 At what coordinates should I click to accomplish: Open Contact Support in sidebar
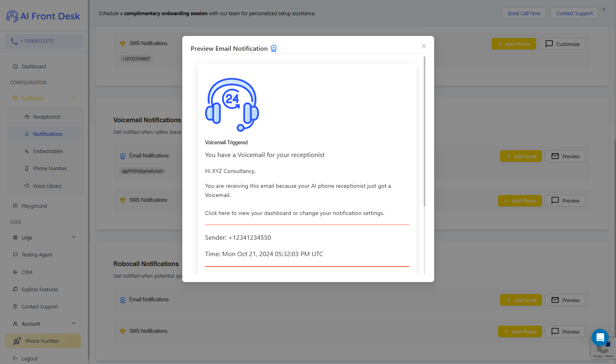(40, 307)
